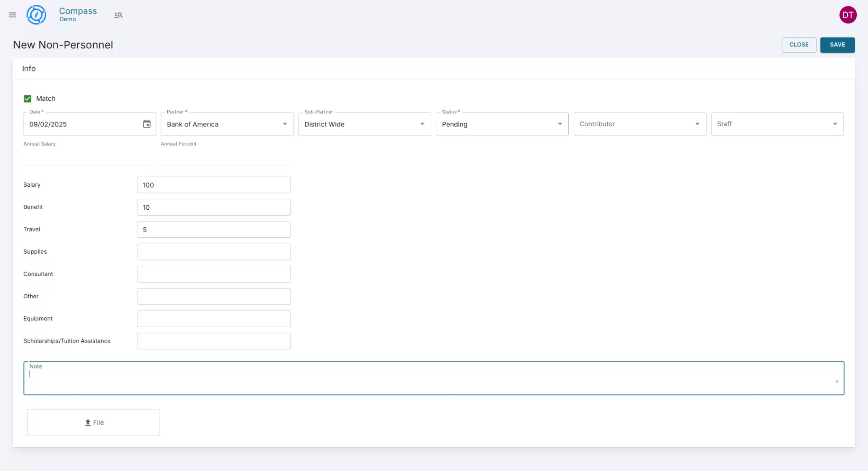Click inside the Salary field showing 100
This screenshot has width=868, height=471.
click(x=213, y=185)
